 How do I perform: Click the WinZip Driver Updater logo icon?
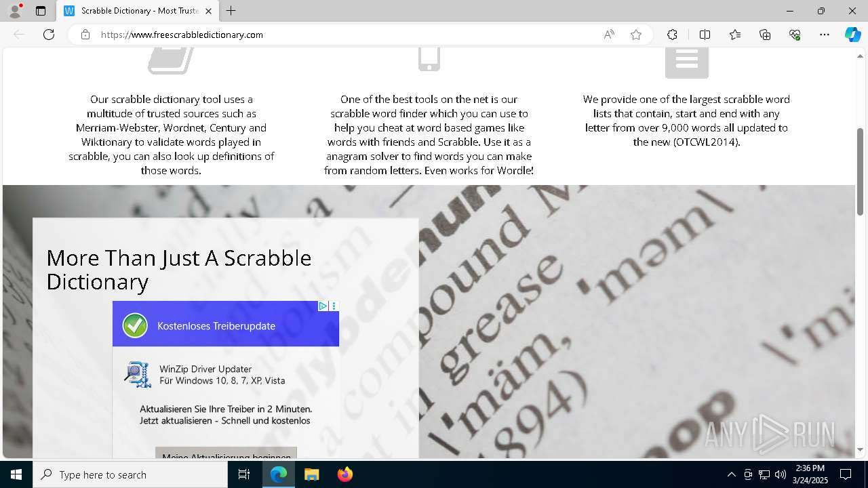click(138, 374)
